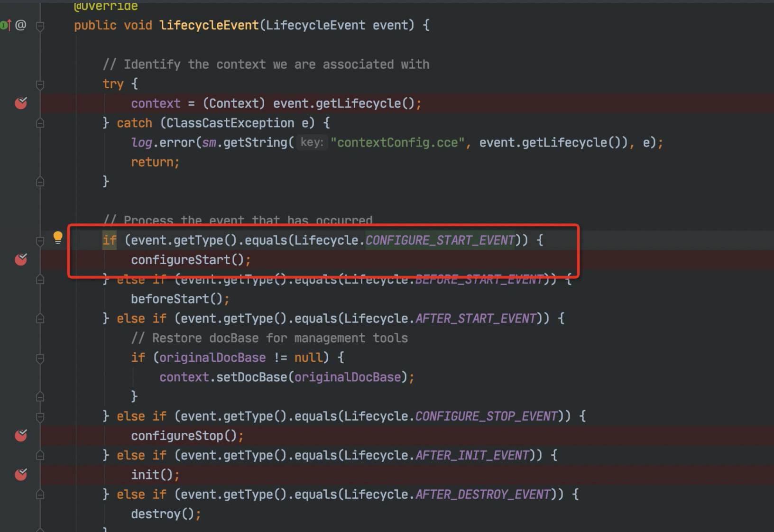Click the lifecycleEvent method name
Image resolution: width=774 pixels, height=532 pixels.
209,25
